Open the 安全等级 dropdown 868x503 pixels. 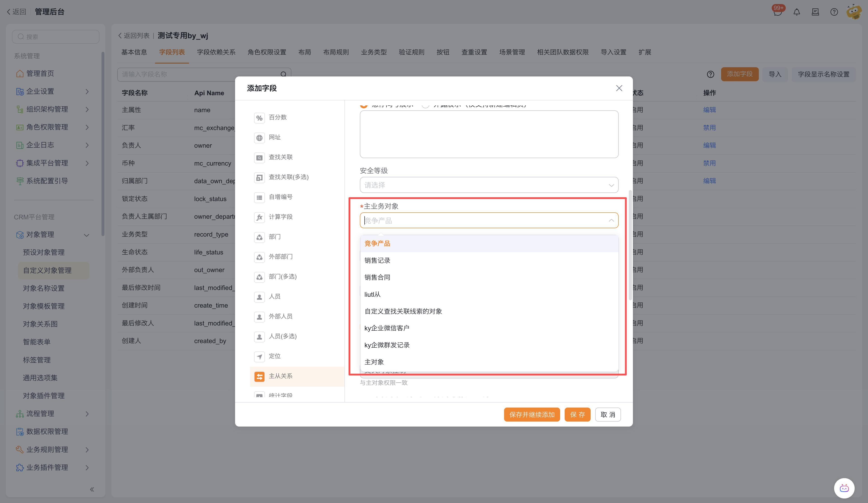(489, 185)
